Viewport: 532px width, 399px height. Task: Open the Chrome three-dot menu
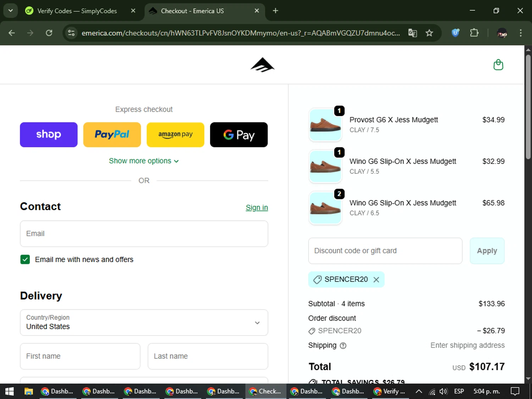point(521,33)
